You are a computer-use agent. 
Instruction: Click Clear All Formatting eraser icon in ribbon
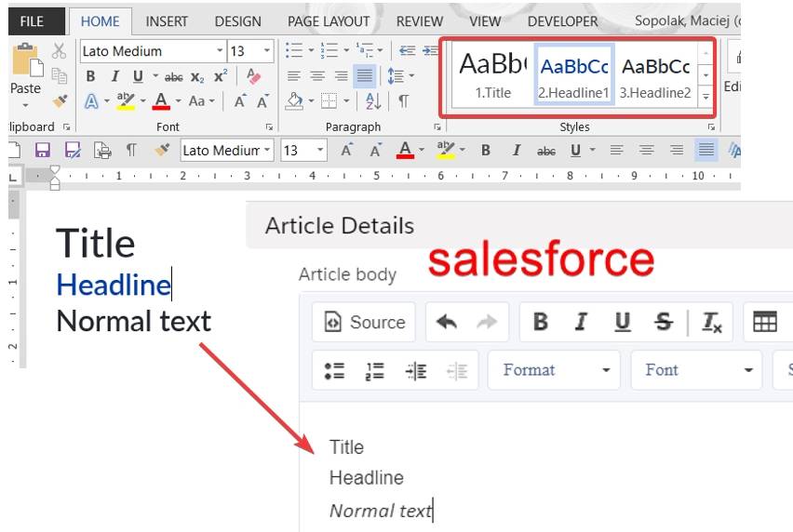pyautogui.click(x=254, y=77)
